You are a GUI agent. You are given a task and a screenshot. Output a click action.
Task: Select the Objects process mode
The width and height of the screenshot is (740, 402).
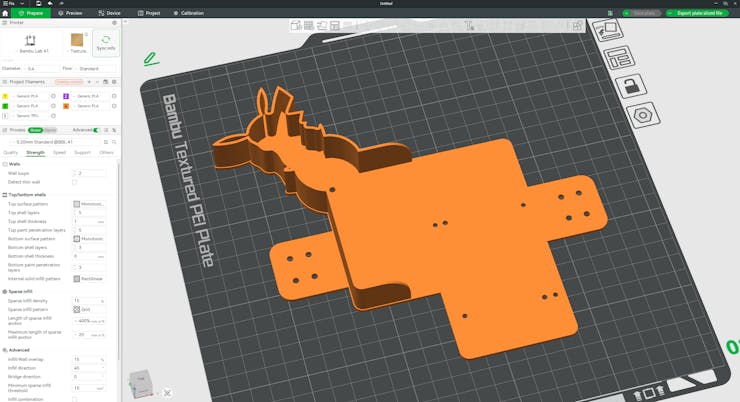pyautogui.click(x=50, y=130)
